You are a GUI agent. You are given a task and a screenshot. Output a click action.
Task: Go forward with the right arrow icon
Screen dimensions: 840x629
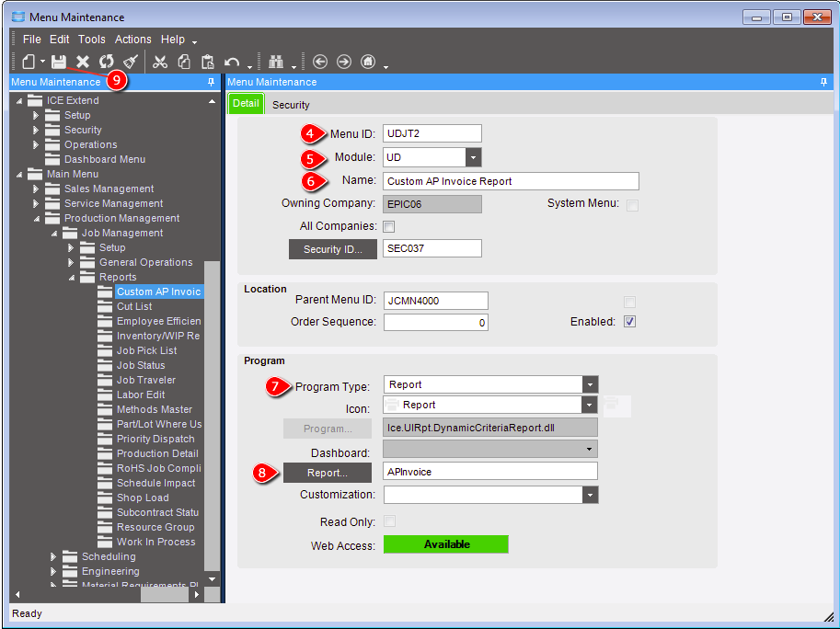tap(344, 62)
